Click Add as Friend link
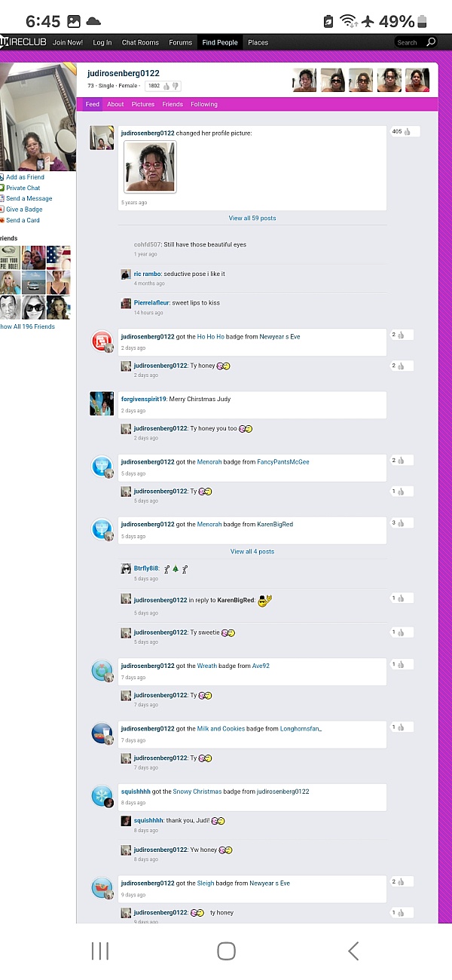Image resolution: width=452 pixels, height=980 pixels. pyautogui.click(x=25, y=177)
